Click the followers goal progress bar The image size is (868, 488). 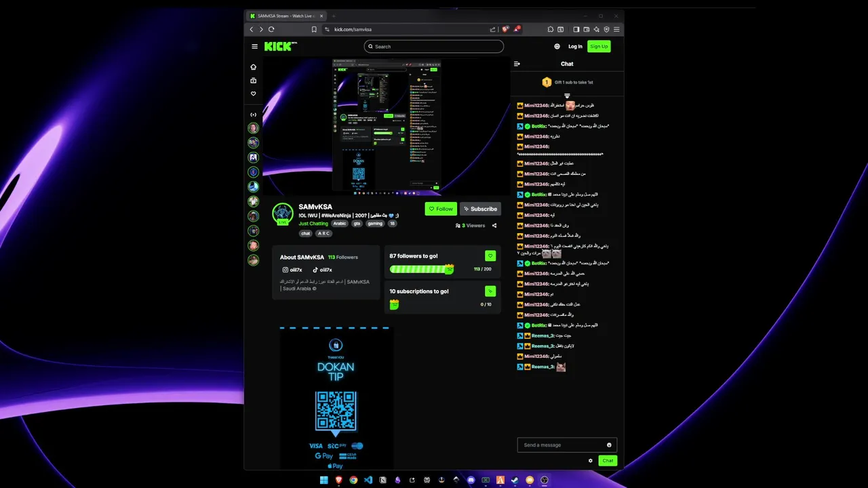[421, 269]
